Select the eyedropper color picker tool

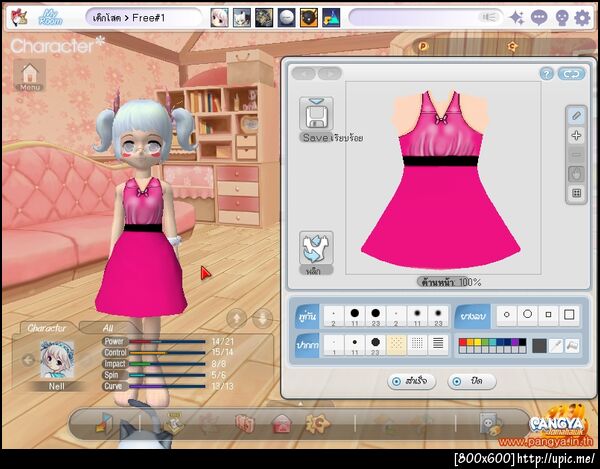pos(556,346)
